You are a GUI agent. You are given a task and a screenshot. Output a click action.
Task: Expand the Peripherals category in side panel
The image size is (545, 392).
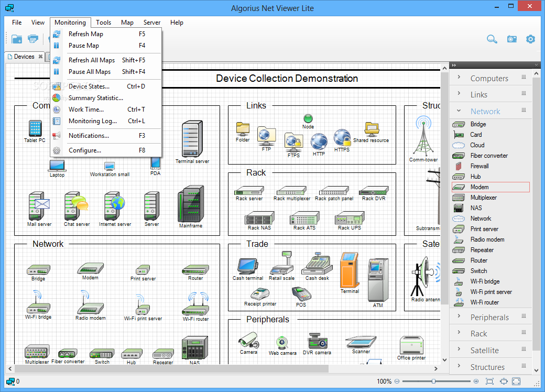pos(489,317)
